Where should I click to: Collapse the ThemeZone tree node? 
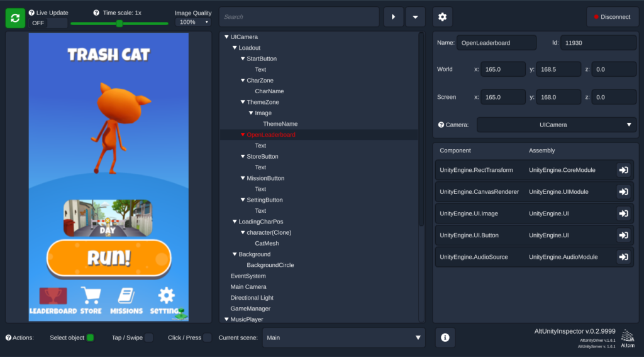click(x=243, y=102)
